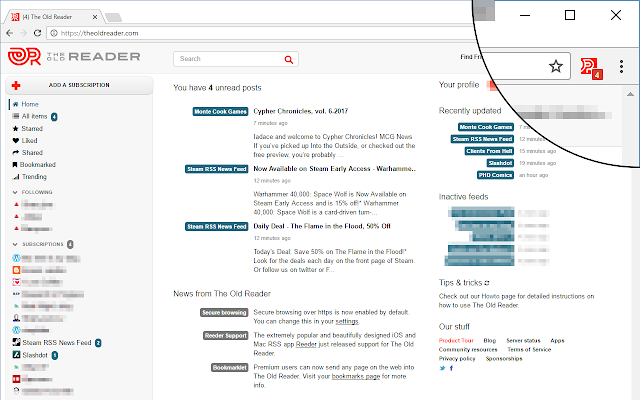Image resolution: width=640 pixels, height=400 pixels.
Task: Click Reeder Support news tag
Action: pyautogui.click(x=226, y=336)
